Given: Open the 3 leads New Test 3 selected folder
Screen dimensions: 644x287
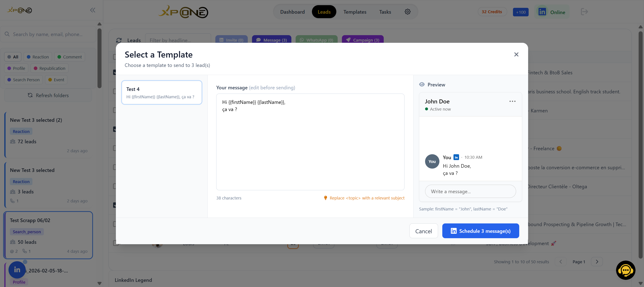Looking at the screenshot, I should 49,185.
